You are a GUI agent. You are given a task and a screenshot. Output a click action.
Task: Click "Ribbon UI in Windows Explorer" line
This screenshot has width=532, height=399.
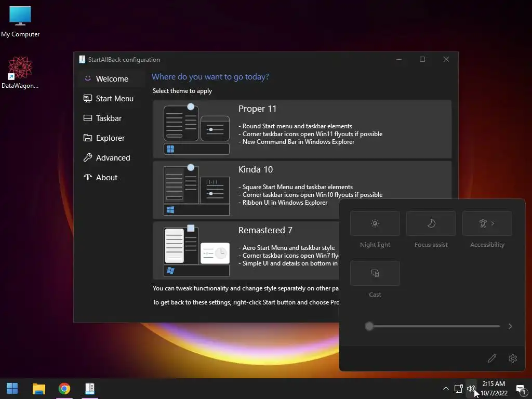[283, 203]
